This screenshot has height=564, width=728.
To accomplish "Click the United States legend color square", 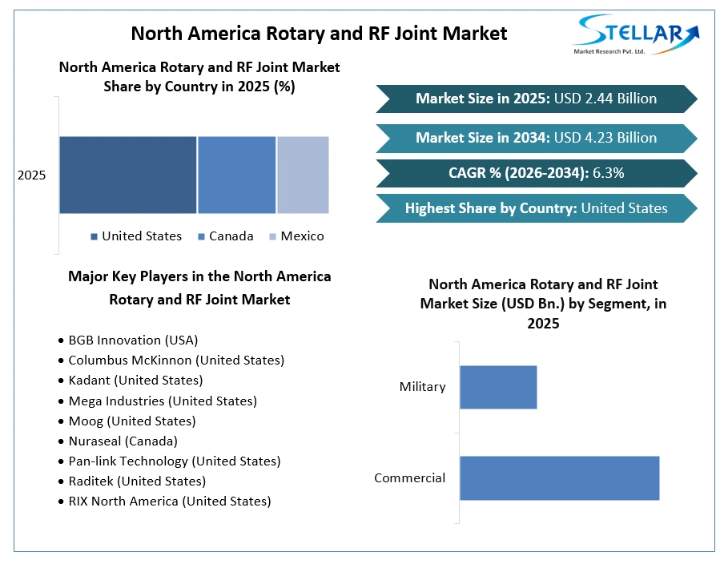I will pos(94,236).
